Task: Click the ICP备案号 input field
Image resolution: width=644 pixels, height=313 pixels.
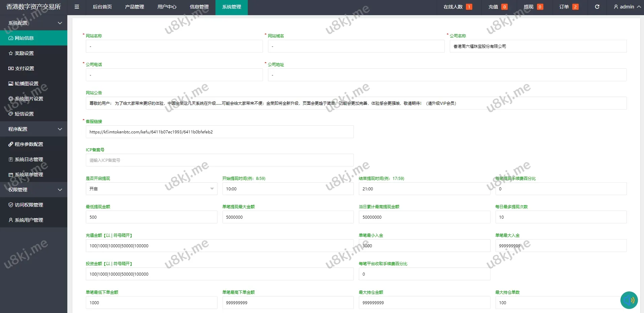Action: [219, 160]
